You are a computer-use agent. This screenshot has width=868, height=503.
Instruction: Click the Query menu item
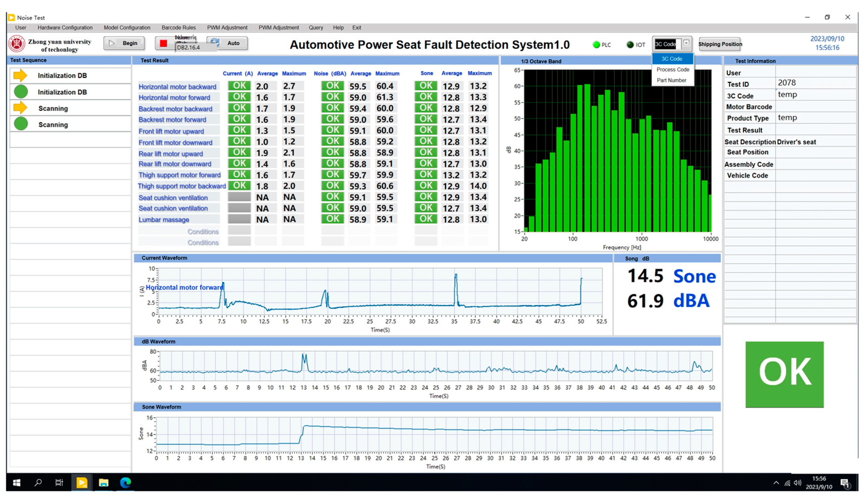pos(315,27)
